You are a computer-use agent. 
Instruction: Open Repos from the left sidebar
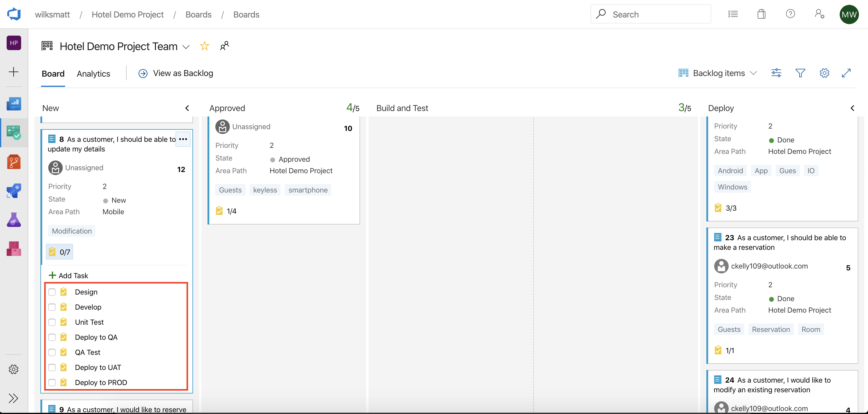pyautogui.click(x=14, y=161)
